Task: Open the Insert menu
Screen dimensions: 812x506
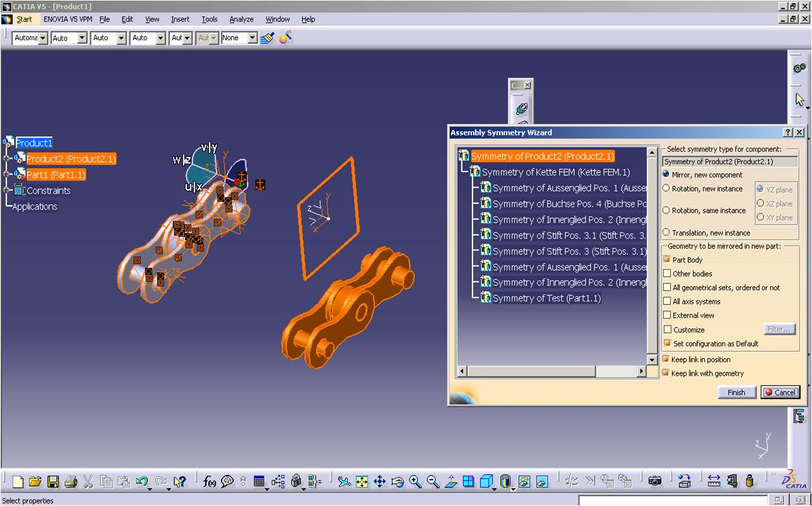Action: (x=180, y=19)
